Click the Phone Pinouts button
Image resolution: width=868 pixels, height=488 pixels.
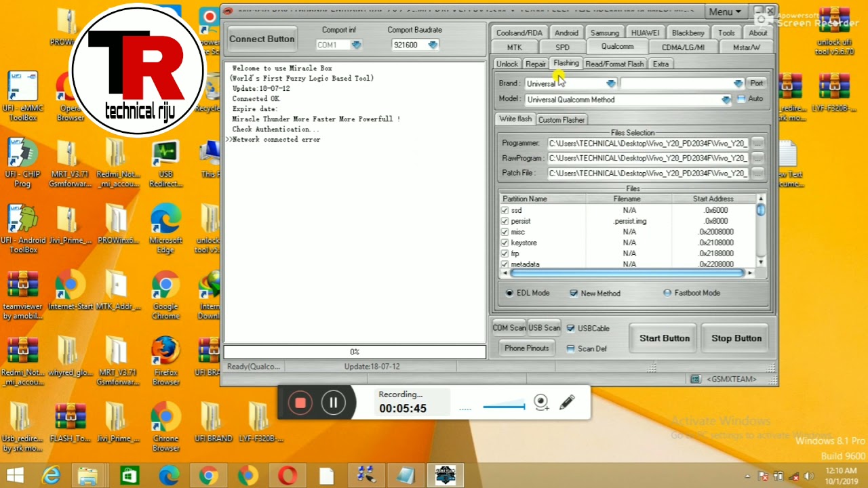(527, 348)
